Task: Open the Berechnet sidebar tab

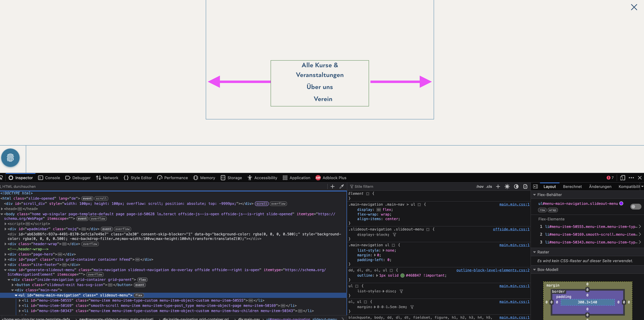Action: coord(573,186)
